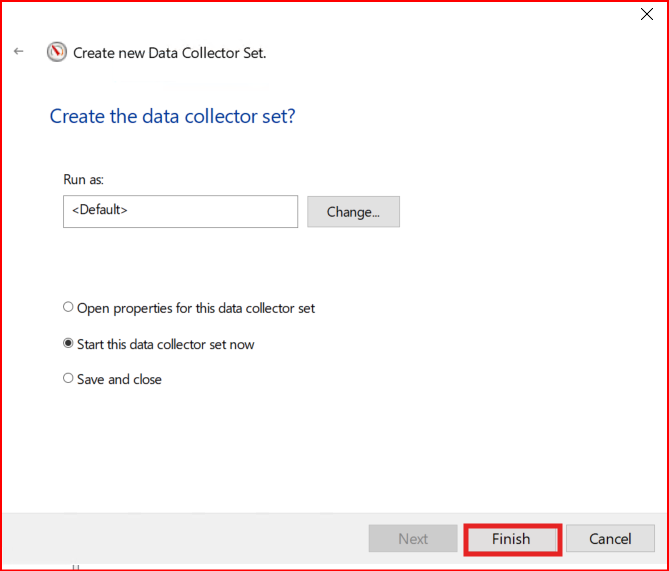Click the 'Run as:' label

point(83,179)
